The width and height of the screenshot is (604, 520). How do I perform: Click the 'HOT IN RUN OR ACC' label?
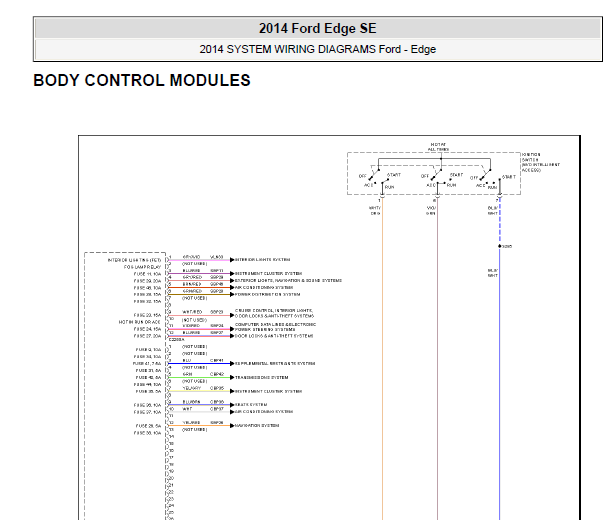tap(139, 322)
